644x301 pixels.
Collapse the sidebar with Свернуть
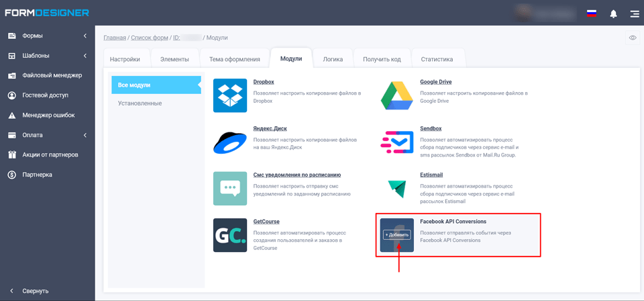click(x=29, y=291)
